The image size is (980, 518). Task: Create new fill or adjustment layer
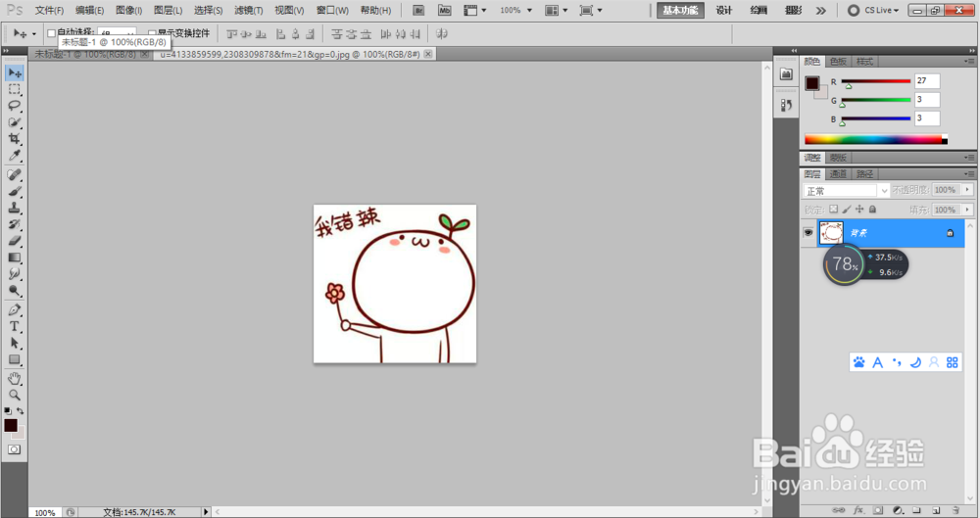pyautogui.click(x=898, y=510)
